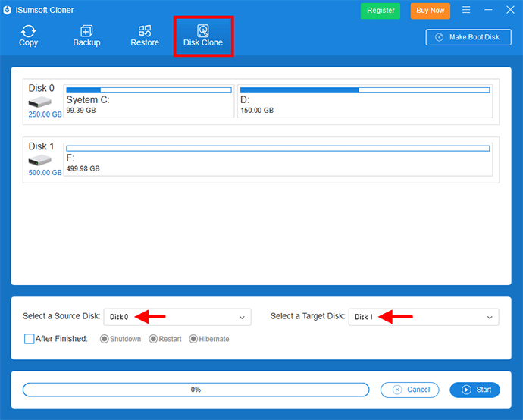Select the Syetem C: partition
The height and width of the screenshot is (420, 523).
click(x=149, y=101)
